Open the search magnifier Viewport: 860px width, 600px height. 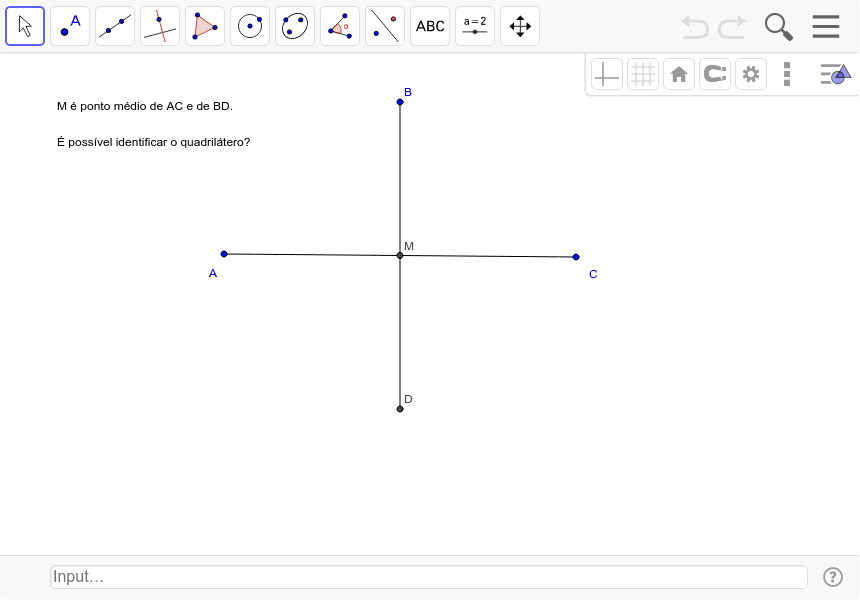[x=779, y=27]
